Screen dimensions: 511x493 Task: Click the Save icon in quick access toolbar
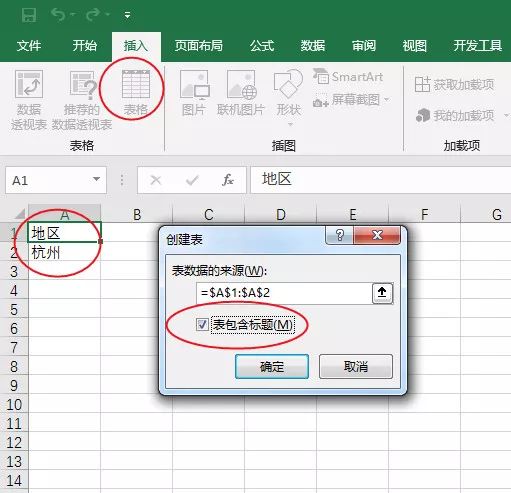click(29, 15)
